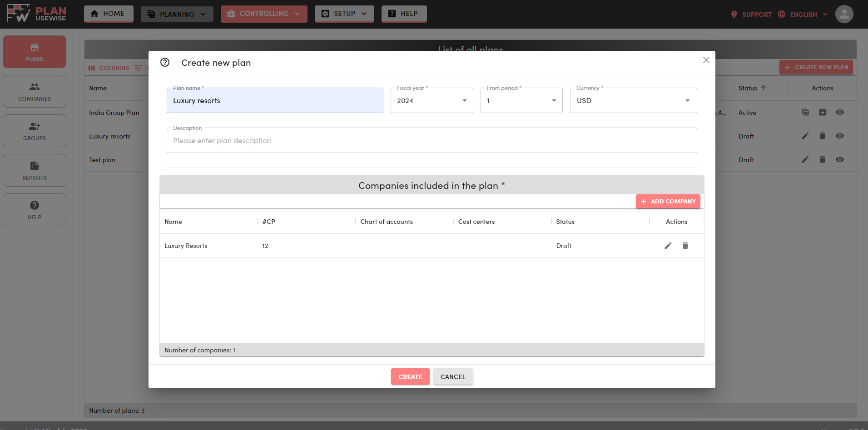The image size is (868, 430).
Task: Delete the Luxury resorts plan in background list
Action: coord(822,136)
